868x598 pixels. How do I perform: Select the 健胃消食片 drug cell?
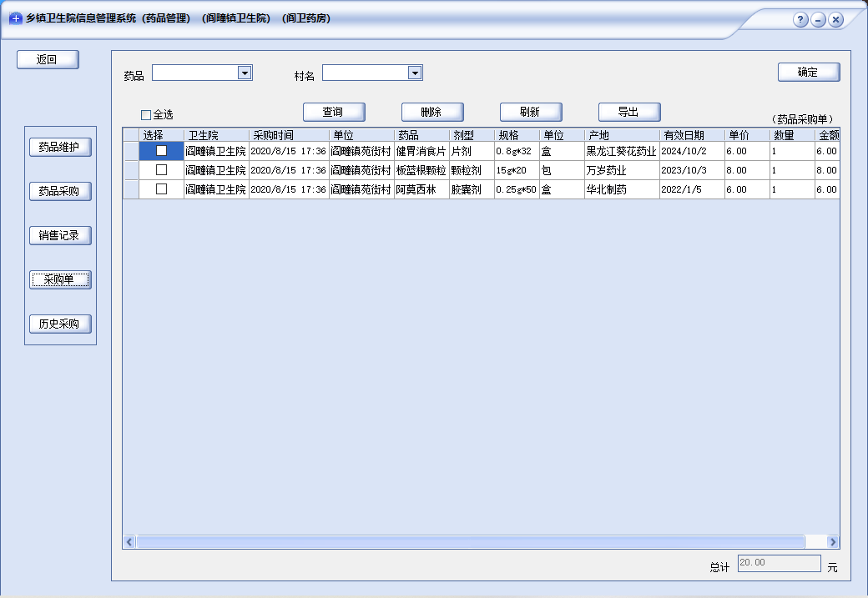421,151
